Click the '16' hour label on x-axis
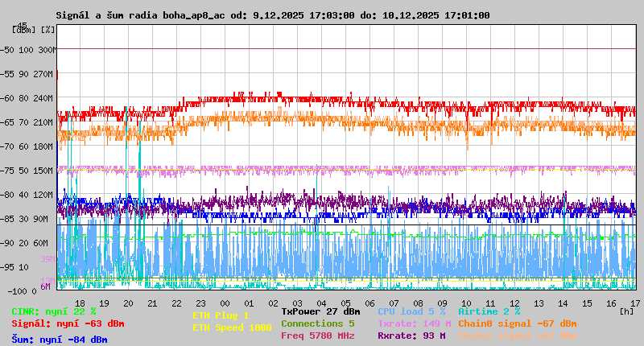The width and height of the screenshot is (644, 346). [x=611, y=303]
